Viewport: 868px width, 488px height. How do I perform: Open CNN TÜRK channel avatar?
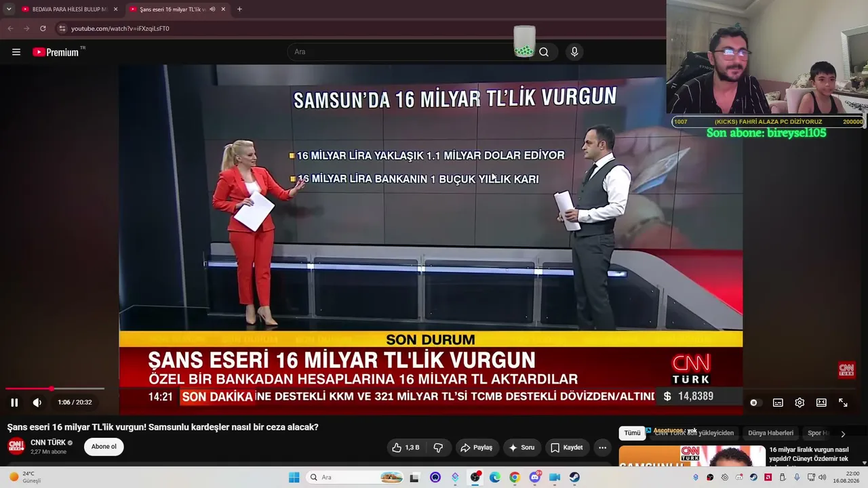pos(16,446)
